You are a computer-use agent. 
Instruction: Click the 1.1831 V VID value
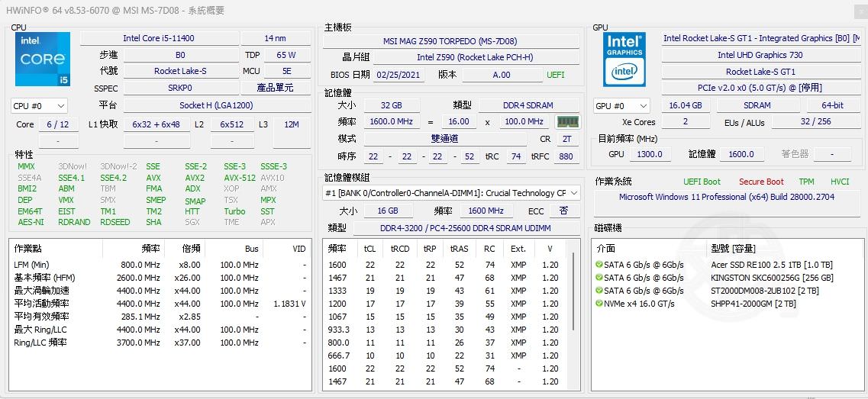289,304
